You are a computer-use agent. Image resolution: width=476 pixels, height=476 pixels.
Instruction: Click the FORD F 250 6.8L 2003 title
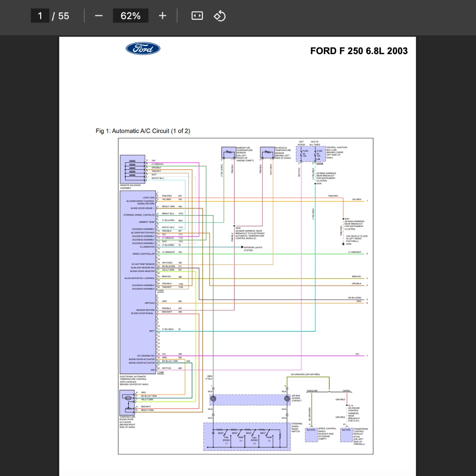(359, 51)
